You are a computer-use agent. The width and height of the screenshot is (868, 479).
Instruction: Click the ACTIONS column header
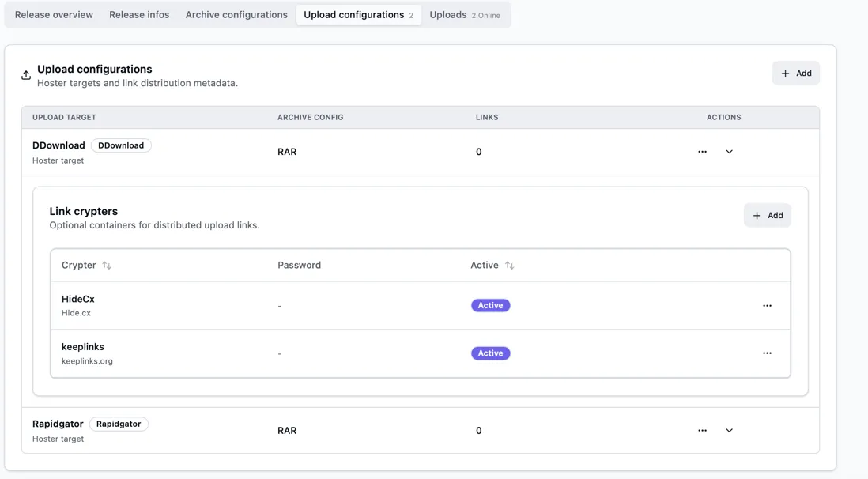click(723, 118)
